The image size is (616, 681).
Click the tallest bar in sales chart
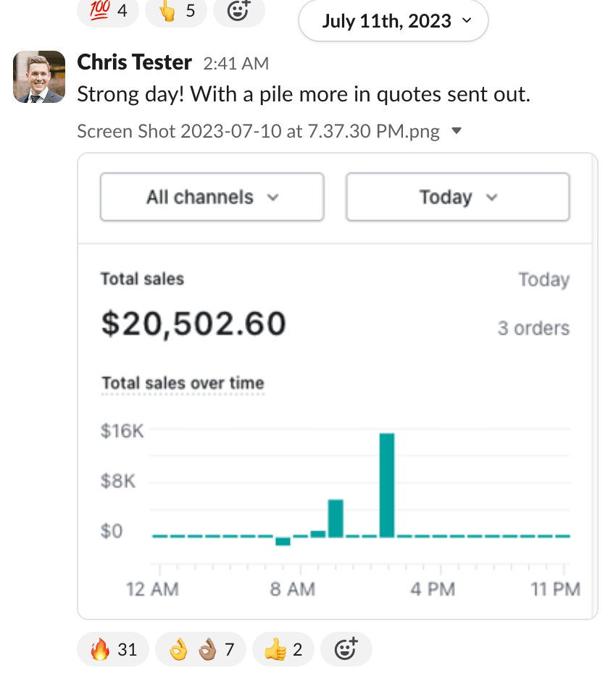tap(387, 485)
